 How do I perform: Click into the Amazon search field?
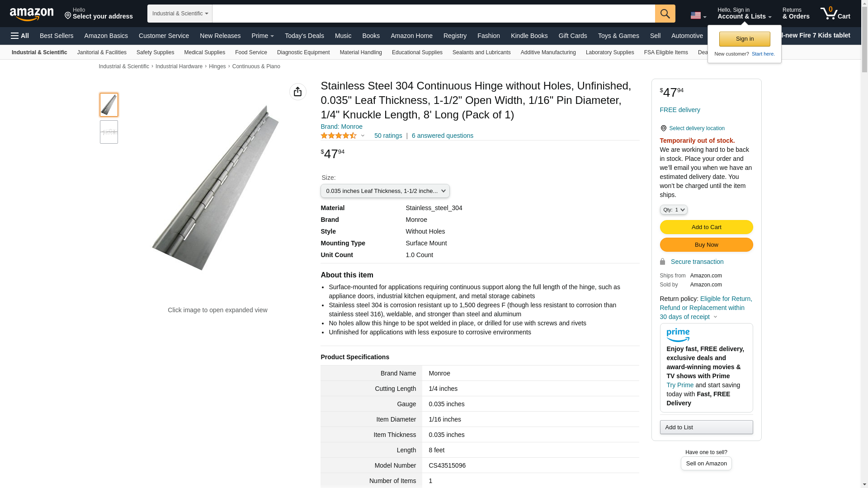(433, 14)
